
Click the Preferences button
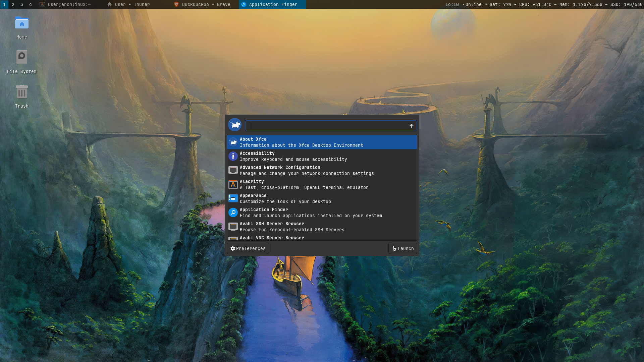(248, 248)
